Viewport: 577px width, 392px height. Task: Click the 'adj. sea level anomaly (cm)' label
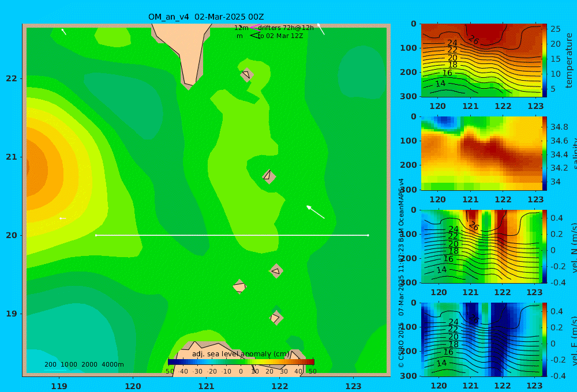pos(241,354)
